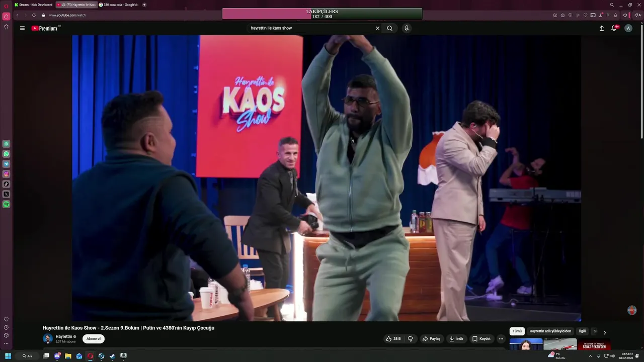Open sidebar heart bookmarks icon
644x362 pixels.
point(6,319)
